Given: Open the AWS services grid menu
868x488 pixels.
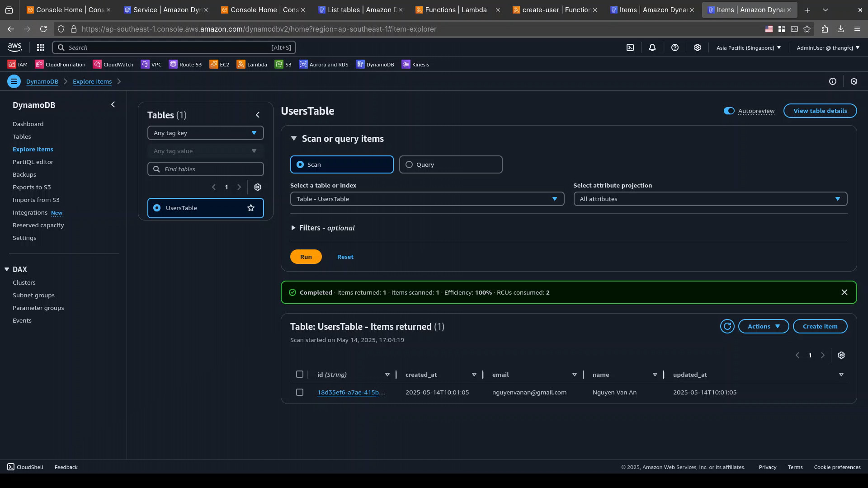Looking at the screenshot, I should tap(40, 47).
